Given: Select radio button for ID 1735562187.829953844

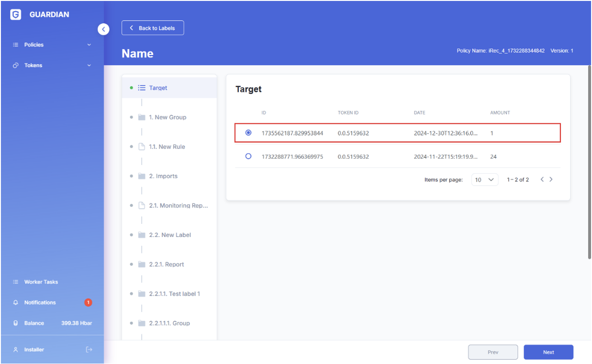Looking at the screenshot, I should 248,133.
